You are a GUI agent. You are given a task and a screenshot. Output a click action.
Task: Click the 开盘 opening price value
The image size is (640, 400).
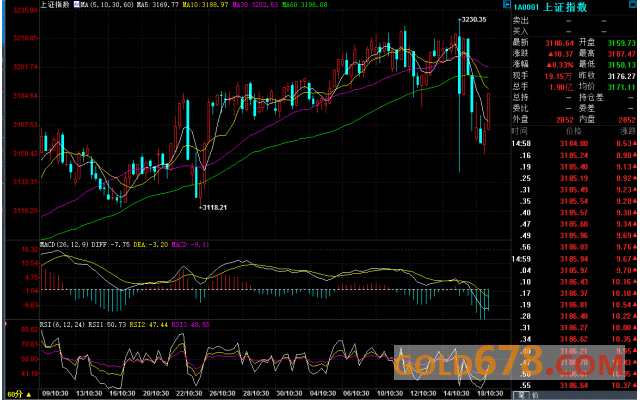tap(621, 42)
